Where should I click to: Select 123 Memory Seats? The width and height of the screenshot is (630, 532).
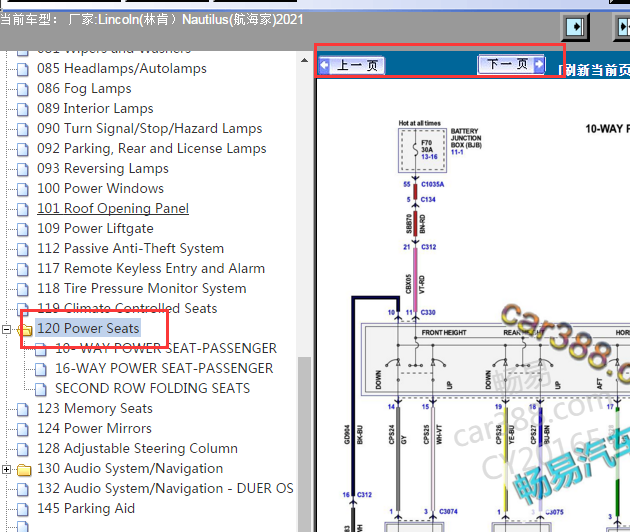tap(95, 409)
